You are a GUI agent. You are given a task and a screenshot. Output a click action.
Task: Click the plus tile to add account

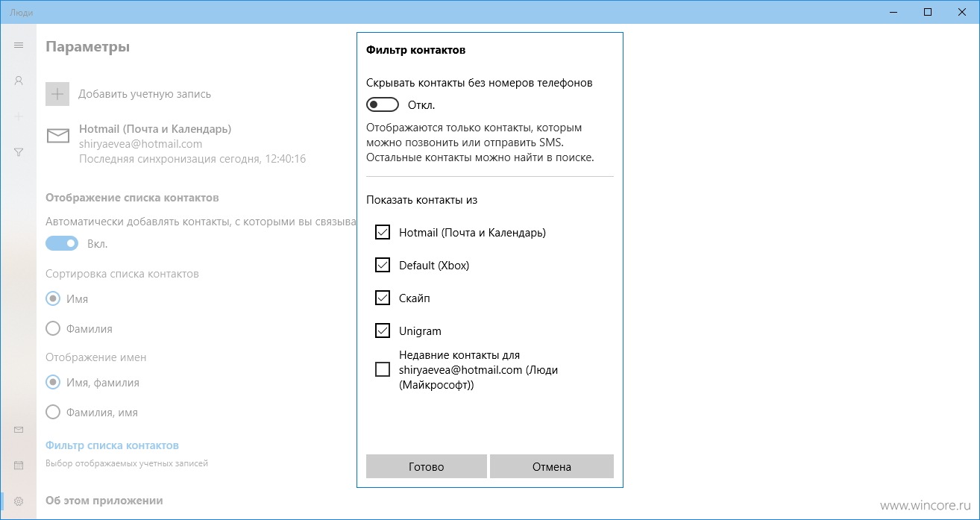coord(57,94)
